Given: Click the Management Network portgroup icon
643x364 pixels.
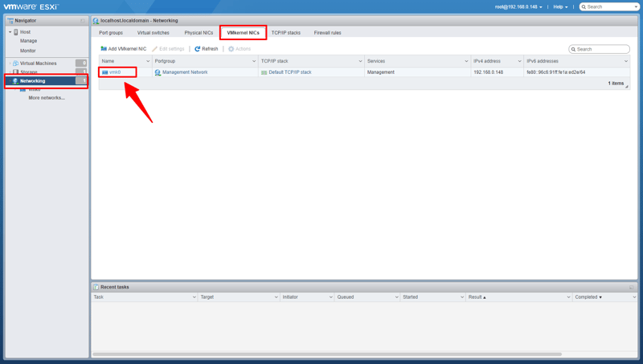Looking at the screenshot, I should click(158, 72).
